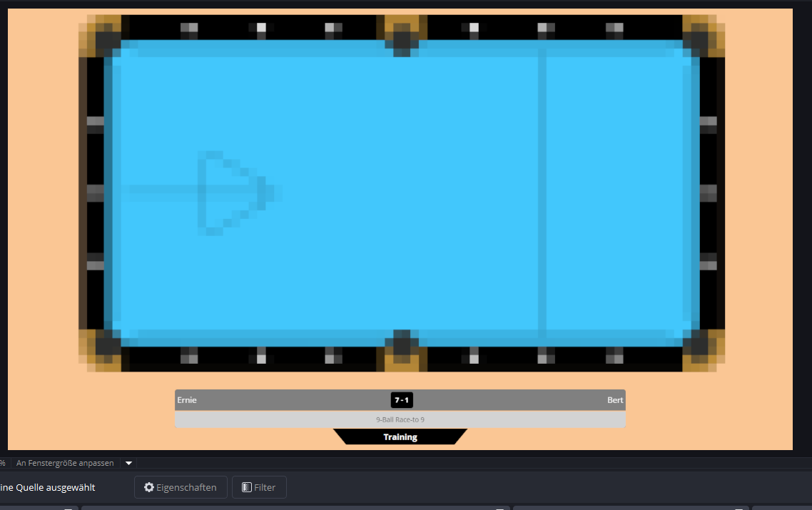812x510 pixels.
Task: Click the 'An Fenstergröße anpassen' scaling label
Action: pos(65,463)
